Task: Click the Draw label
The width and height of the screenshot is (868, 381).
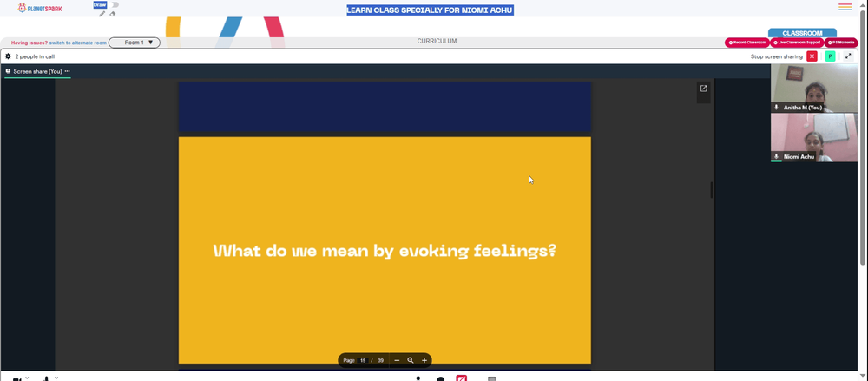Action: click(100, 4)
